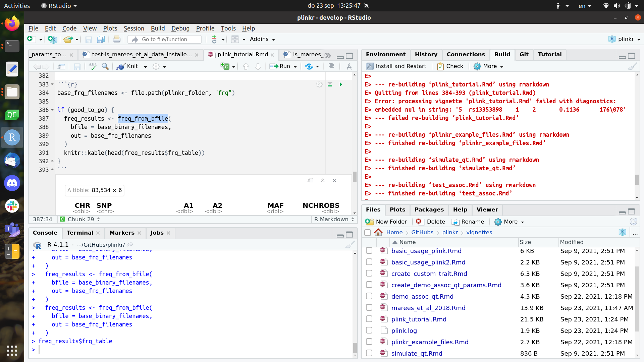Check the checkbox next to plink_tutorial.Rmd
The width and height of the screenshot is (644, 362).
point(369,318)
